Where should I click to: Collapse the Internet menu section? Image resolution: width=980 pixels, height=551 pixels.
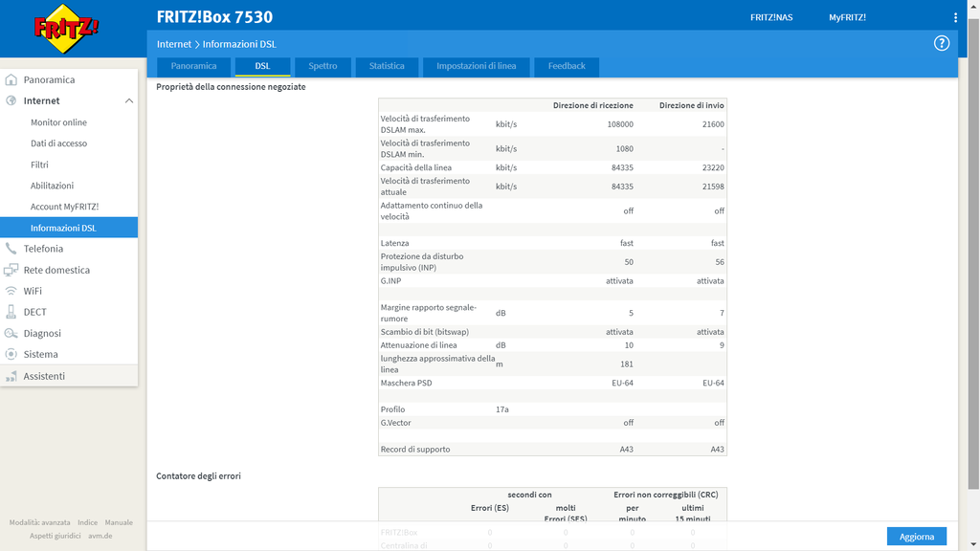(x=128, y=100)
